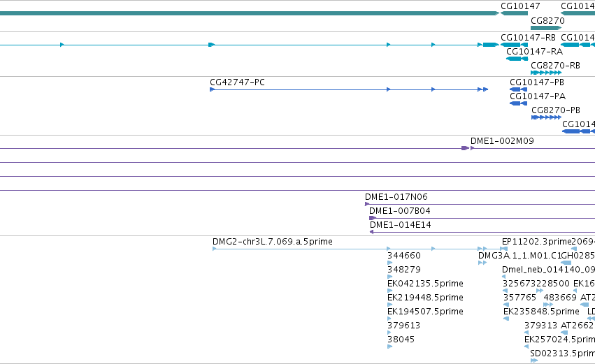Select the EK042135.5prime label

(x=425, y=284)
